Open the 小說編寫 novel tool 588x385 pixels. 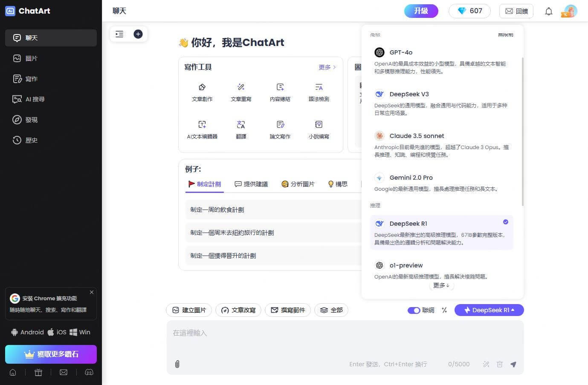[x=319, y=130]
